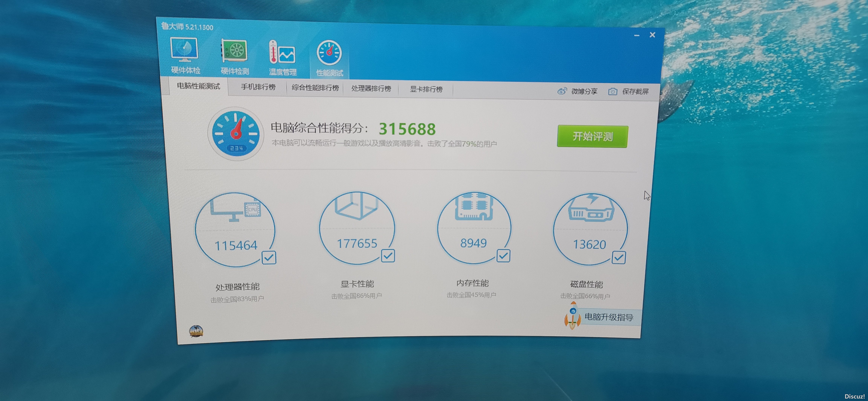Image resolution: width=868 pixels, height=401 pixels.
Task: Click the description text about 79% of users
Action: point(384,144)
